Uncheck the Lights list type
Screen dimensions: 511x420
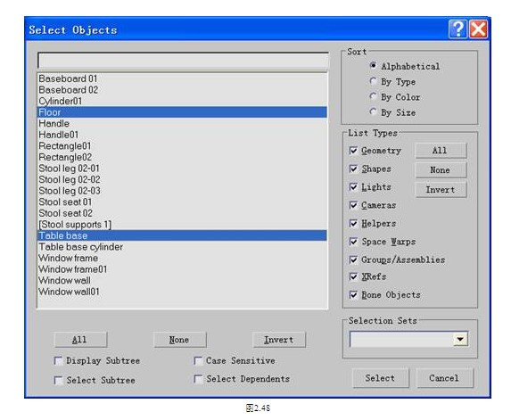(353, 187)
